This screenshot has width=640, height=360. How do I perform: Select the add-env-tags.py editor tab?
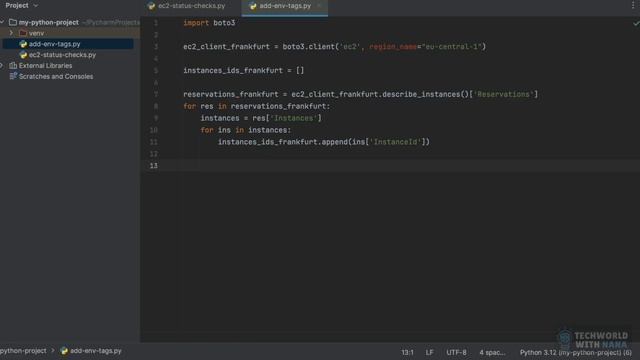coord(285,6)
